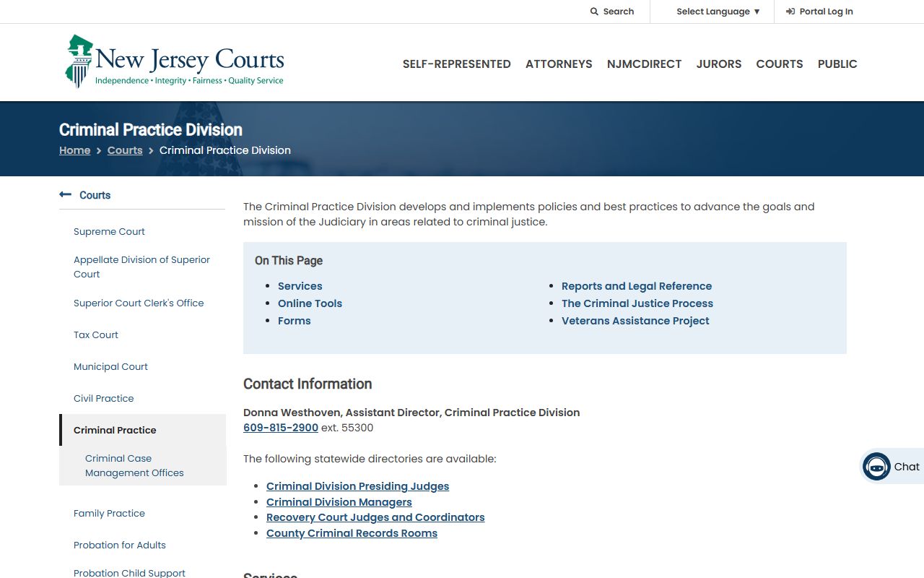The image size is (924, 578).
Task: Open the Jurors menu
Action: click(719, 64)
